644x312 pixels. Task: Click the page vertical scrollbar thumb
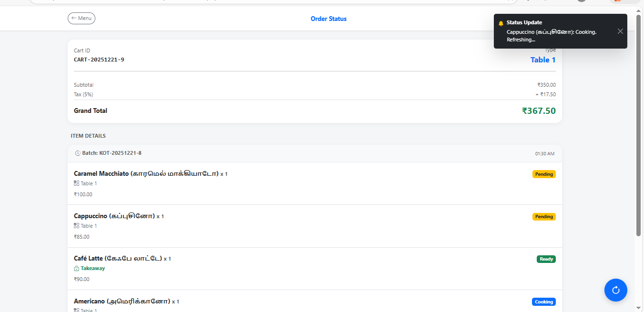point(639,124)
